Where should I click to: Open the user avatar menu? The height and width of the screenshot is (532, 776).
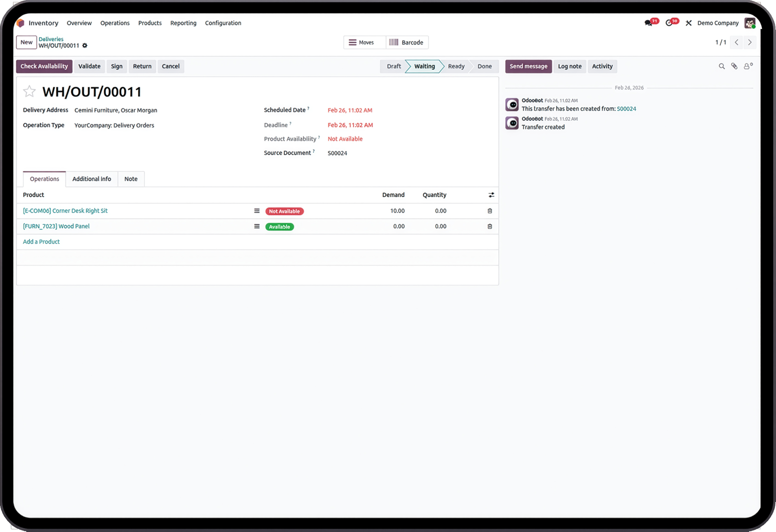coord(750,23)
